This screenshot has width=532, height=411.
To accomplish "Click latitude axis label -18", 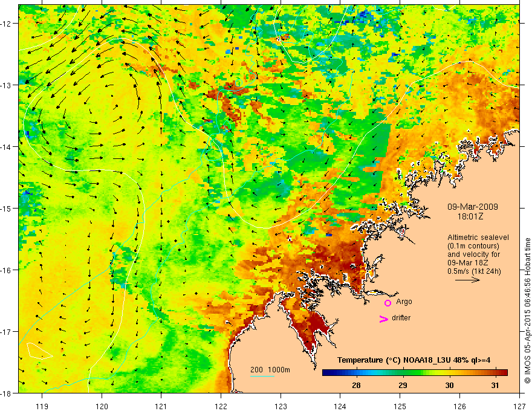I will [7, 393].
